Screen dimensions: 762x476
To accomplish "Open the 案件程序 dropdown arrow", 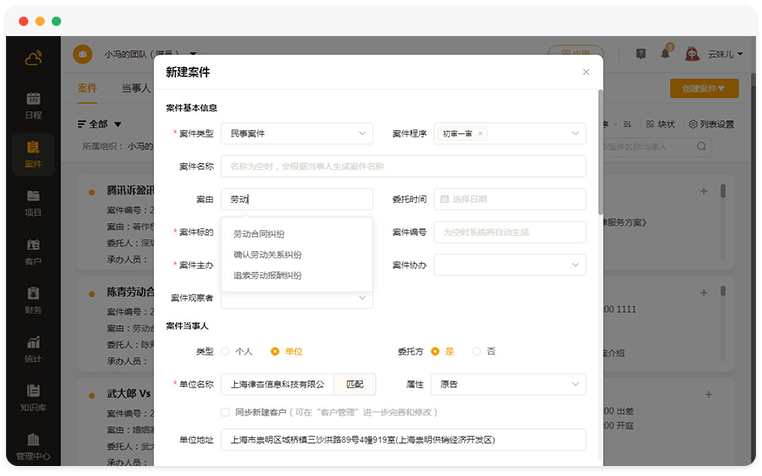I will point(575,133).
